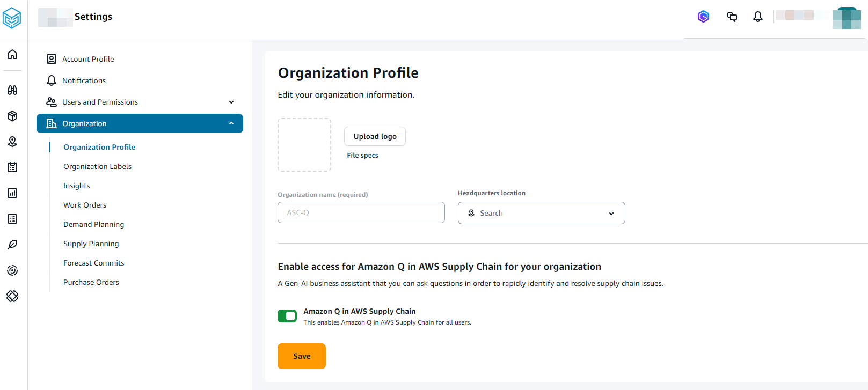This screenshot has height=390, width=868.
Task: Select Forecast Commits submenu item
Action: click(x=93, y=263)
